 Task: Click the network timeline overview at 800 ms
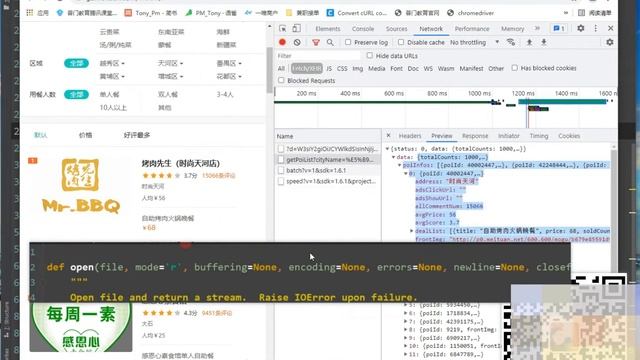437,93
